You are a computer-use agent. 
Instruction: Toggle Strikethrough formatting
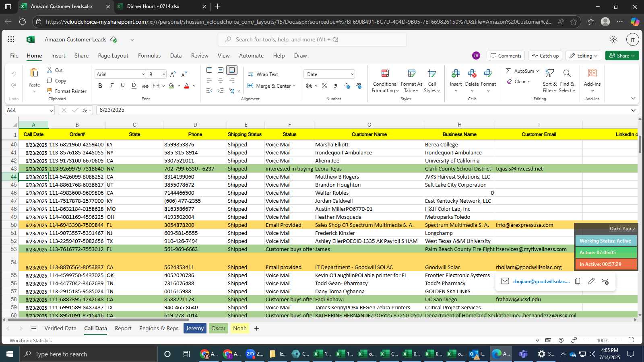(x=145, y=86)
